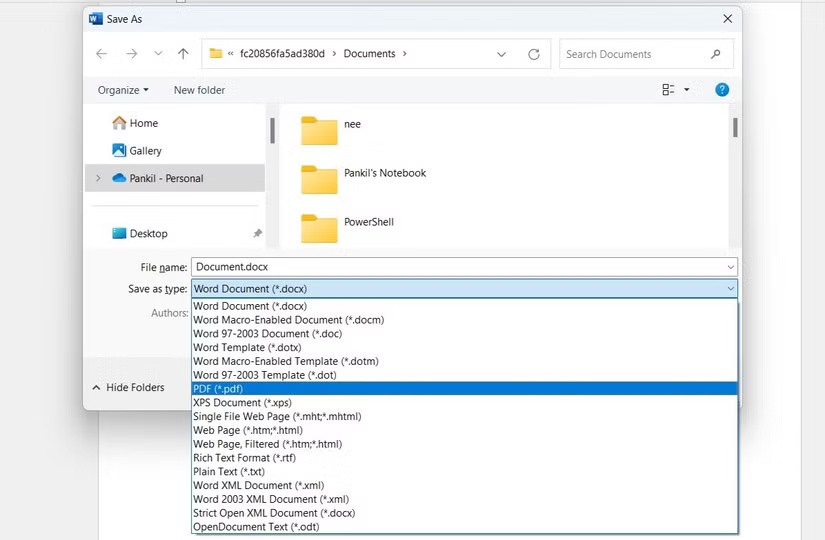Choose Word 97-2003 Template (*.dot)
825x540 pixels.
tap(465, 375)
